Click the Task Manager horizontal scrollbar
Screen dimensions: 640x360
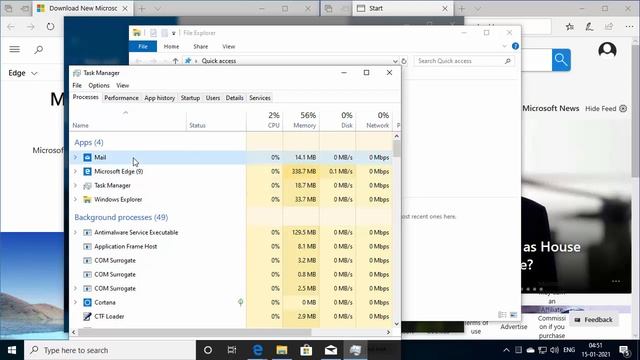(194, 332)
